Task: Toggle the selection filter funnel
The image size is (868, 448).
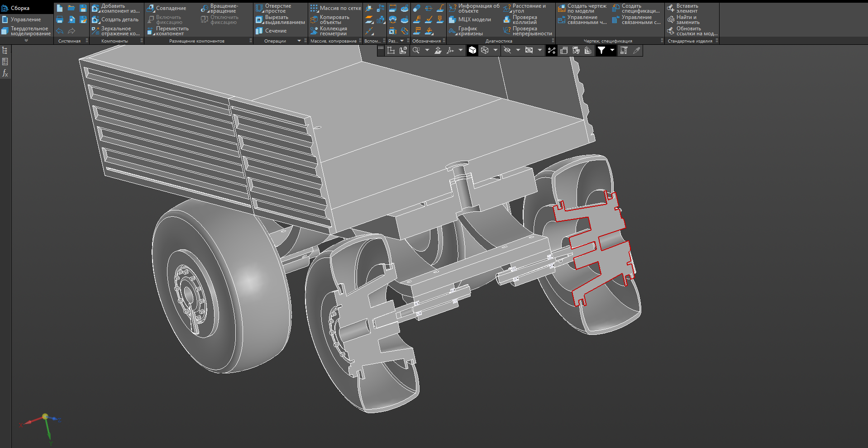Action: point(601,50)
